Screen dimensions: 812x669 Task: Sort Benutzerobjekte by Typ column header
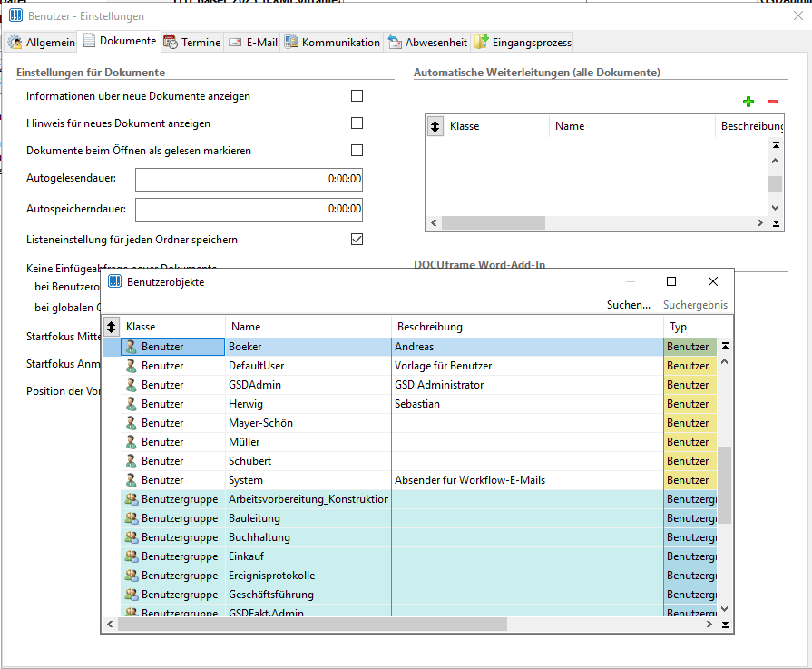coord(690,327)
